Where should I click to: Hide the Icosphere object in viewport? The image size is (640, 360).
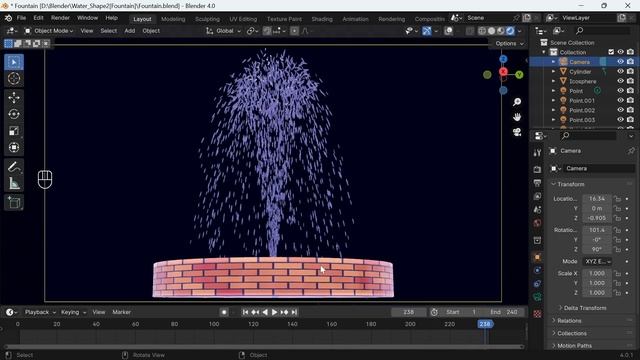pyautogui.click(x=620, y=81)
